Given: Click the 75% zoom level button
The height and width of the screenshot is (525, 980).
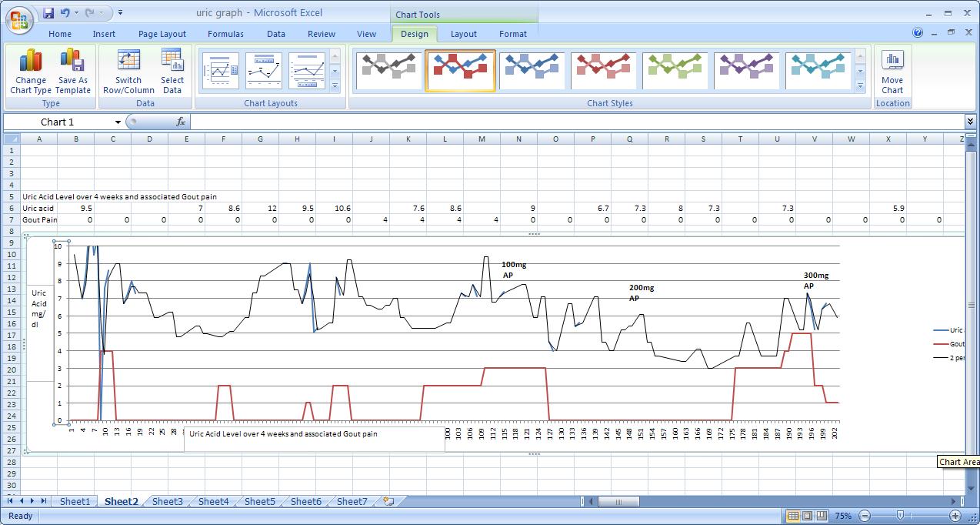Looking at the screenshot, I should pos(843,516).
